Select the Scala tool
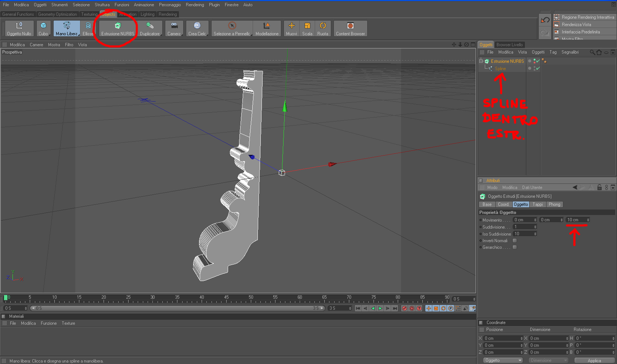617x364 pixels. (x=307, y=28)
